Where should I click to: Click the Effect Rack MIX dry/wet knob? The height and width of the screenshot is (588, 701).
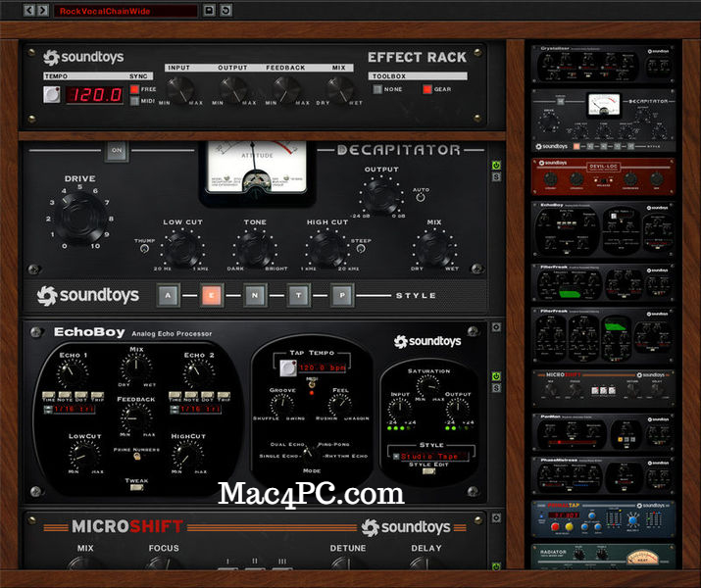pos(340,89)
